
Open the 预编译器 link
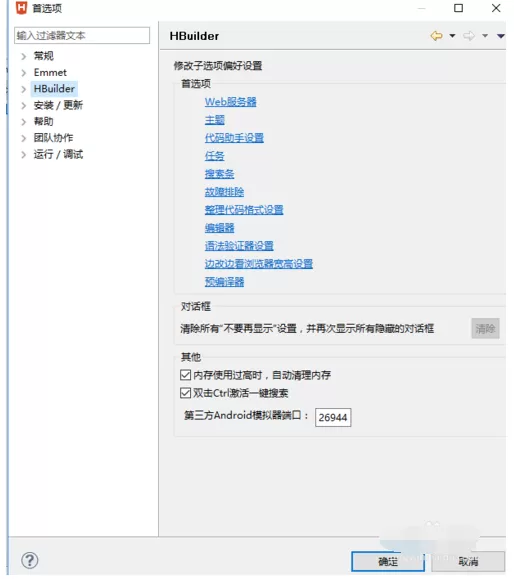224,282
